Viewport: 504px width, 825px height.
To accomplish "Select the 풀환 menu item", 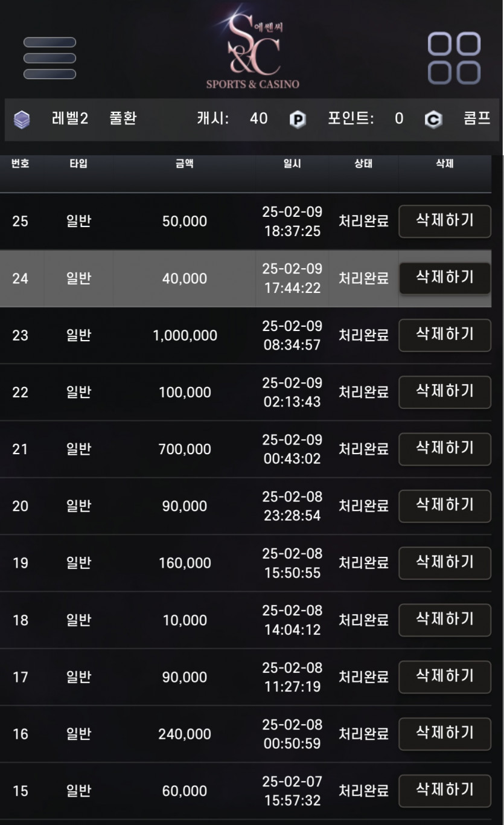I will coord(123,118).
